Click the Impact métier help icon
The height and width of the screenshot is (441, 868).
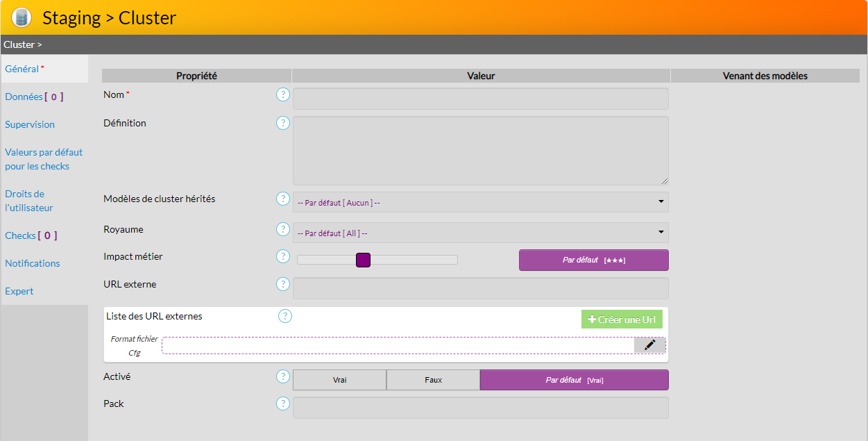[x=282, y=256]
